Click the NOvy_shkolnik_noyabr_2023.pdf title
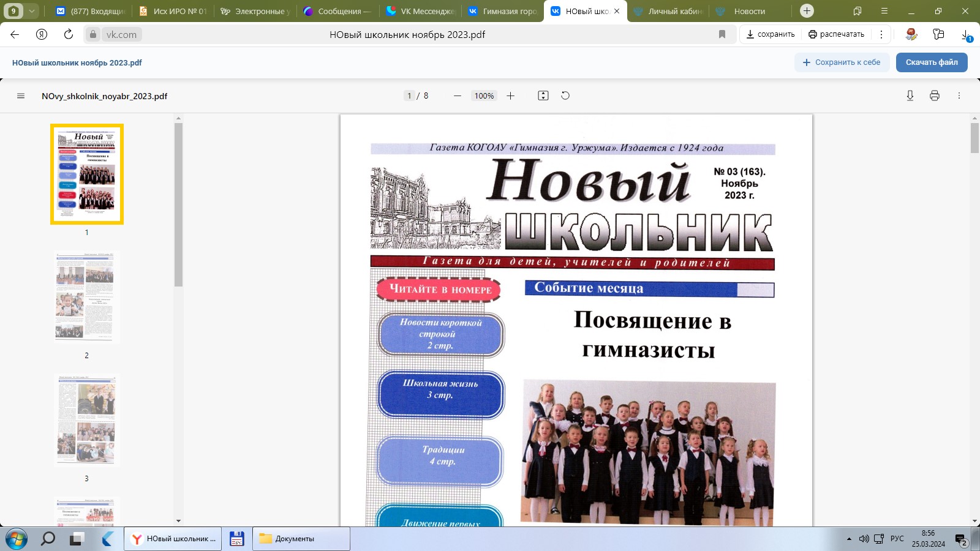Image resolution: width=980 pixels, height=551 pixels. (x=104, y=96)
